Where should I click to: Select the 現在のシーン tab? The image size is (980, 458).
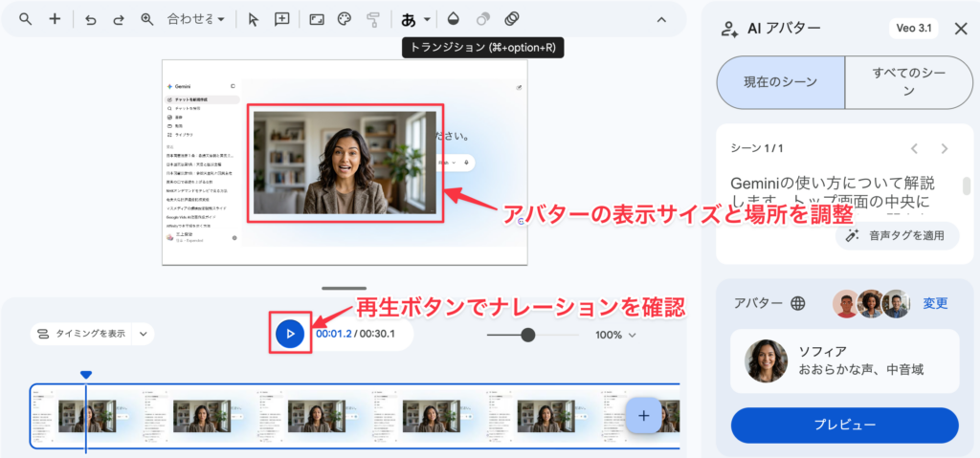click(x=781, y=82)
